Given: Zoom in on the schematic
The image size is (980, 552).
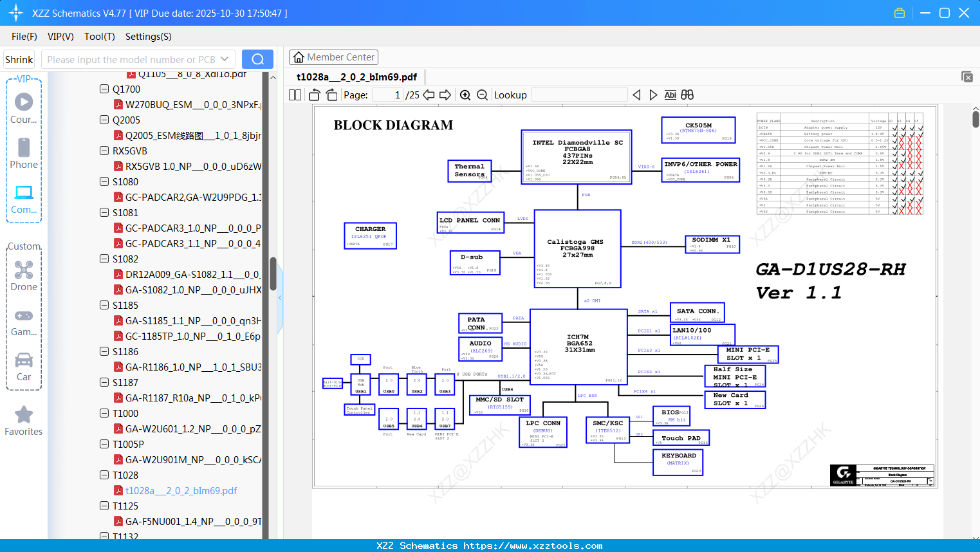Looking at the screenshot, I should click(x=465, y=95).
